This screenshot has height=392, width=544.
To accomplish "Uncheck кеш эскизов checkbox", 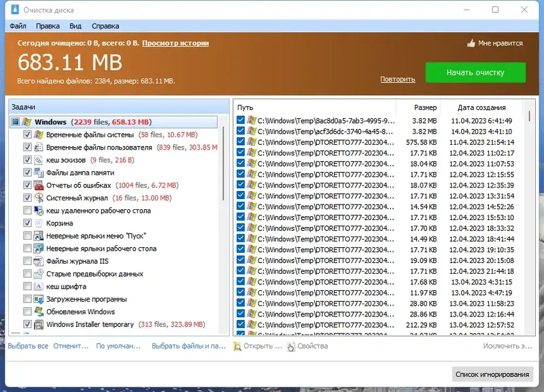I will (x=27, y=160).
